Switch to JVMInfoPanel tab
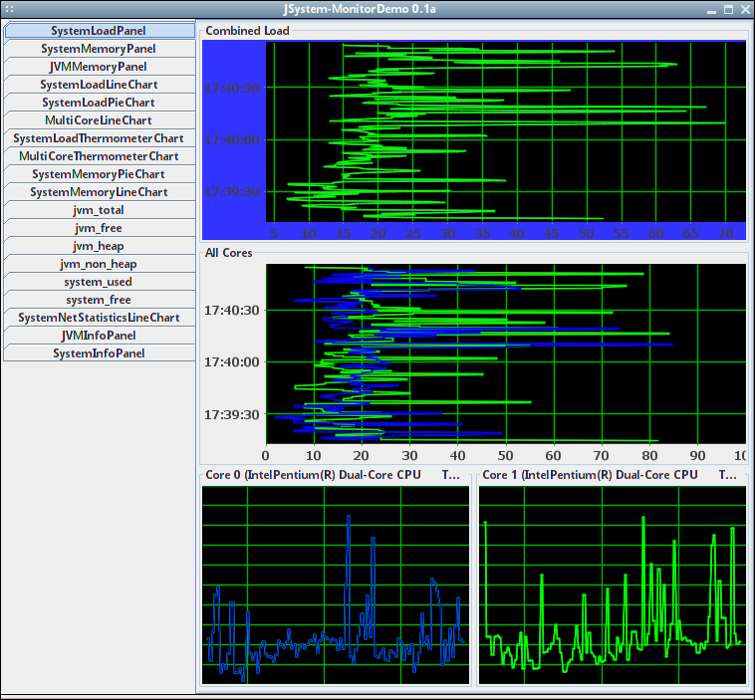Image resolution: width=755 pixels, height=700 pixels. pyautogui.click(x=100, y=336)
